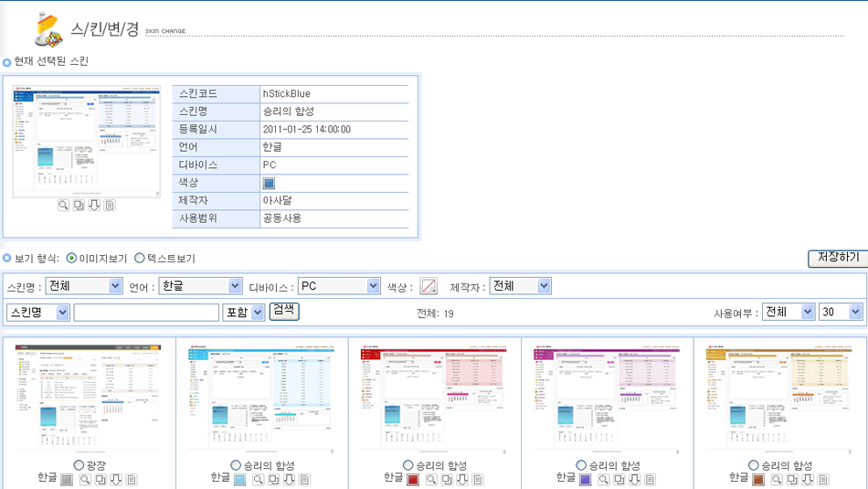Open the 디바이스 dropdown showing PC
868x489 pixels.
pos(339,286)
